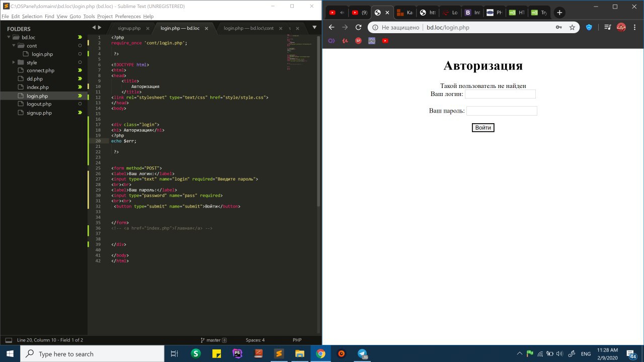Click the PHP bookmark icon in bookmarks bar
Image resolution: width=644 pixels, height=362 pixels.
click(371, 41)
